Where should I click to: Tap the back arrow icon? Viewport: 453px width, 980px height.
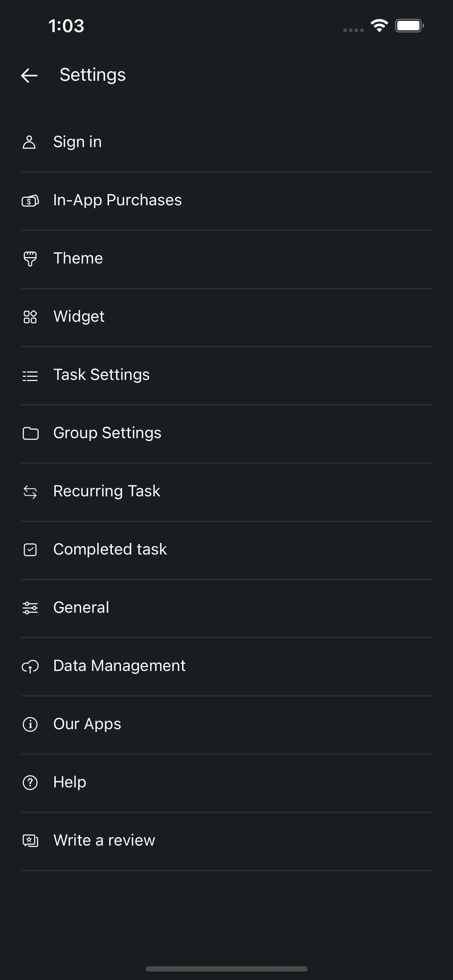[29, 75]
